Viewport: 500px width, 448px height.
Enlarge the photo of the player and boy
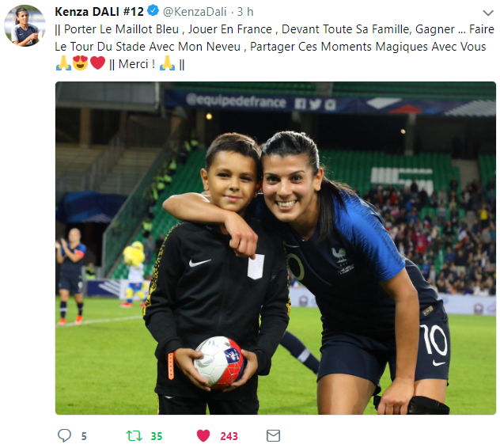pyautogui.click(x=275, y=248)
